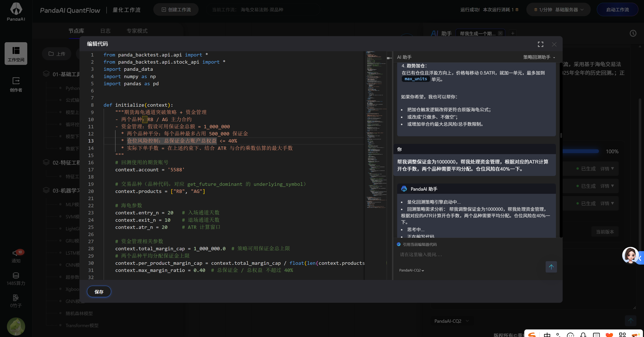Click the 请在这里输入提问 input field

pos(470,255)
